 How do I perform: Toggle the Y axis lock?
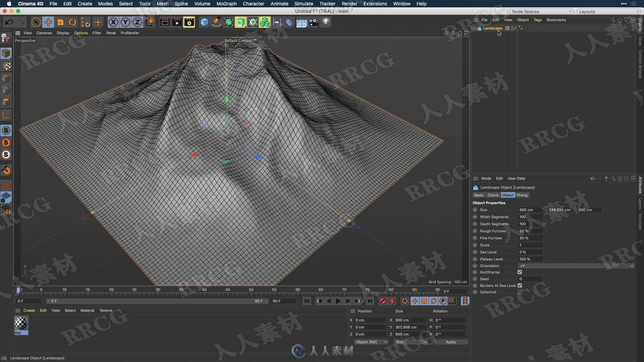tap(125, 22)
